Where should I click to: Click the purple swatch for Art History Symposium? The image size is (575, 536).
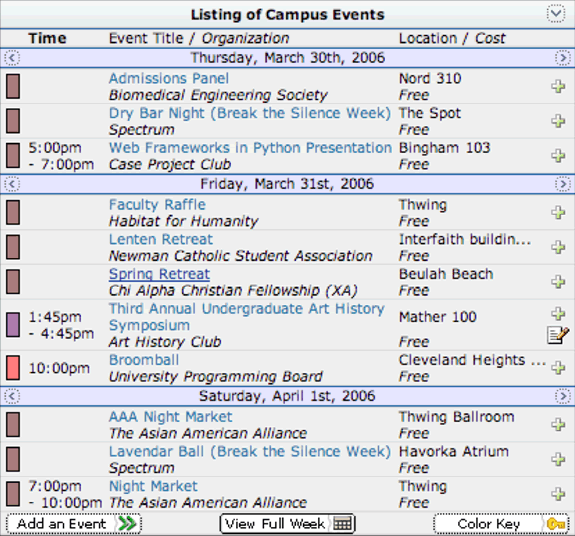pyautogui.click(x=13, y=325)
